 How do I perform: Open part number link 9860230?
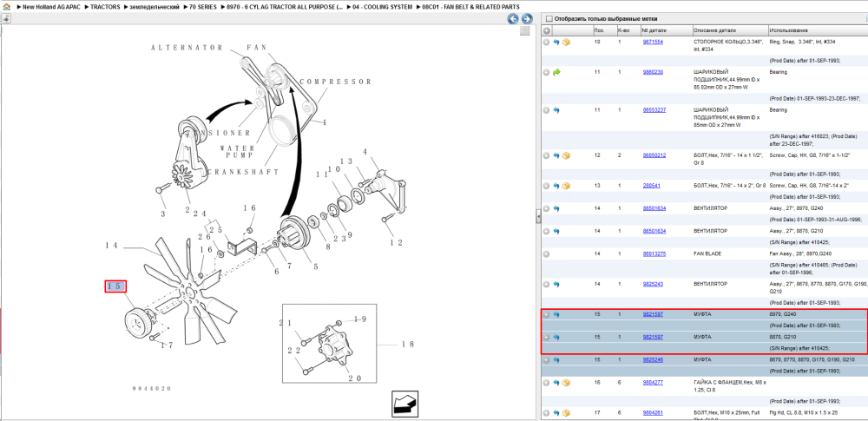[653, 72]
